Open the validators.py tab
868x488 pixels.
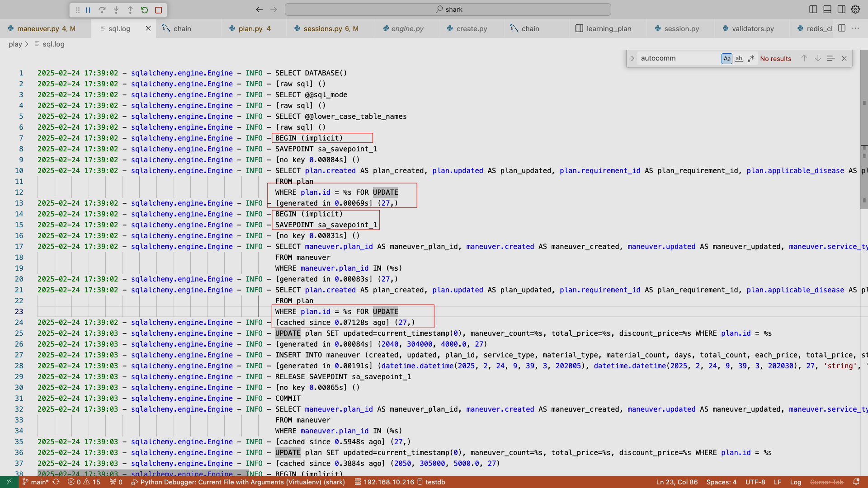coord(752,28)
